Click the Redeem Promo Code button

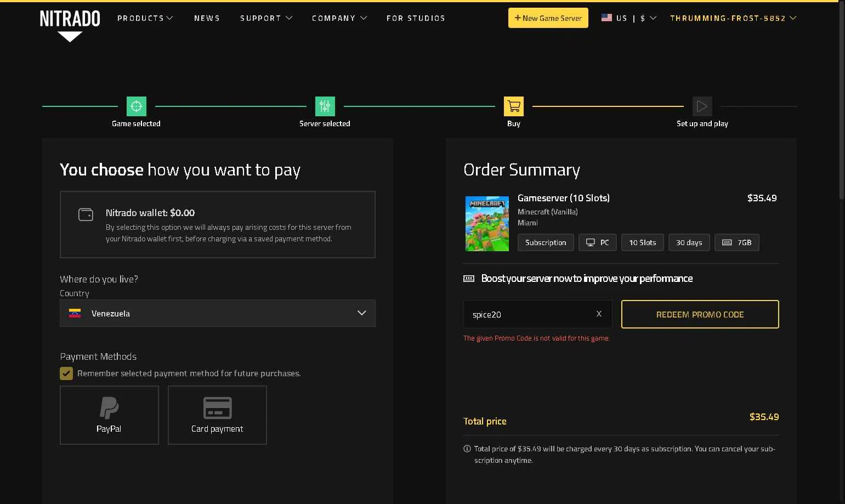pos(700,314)
